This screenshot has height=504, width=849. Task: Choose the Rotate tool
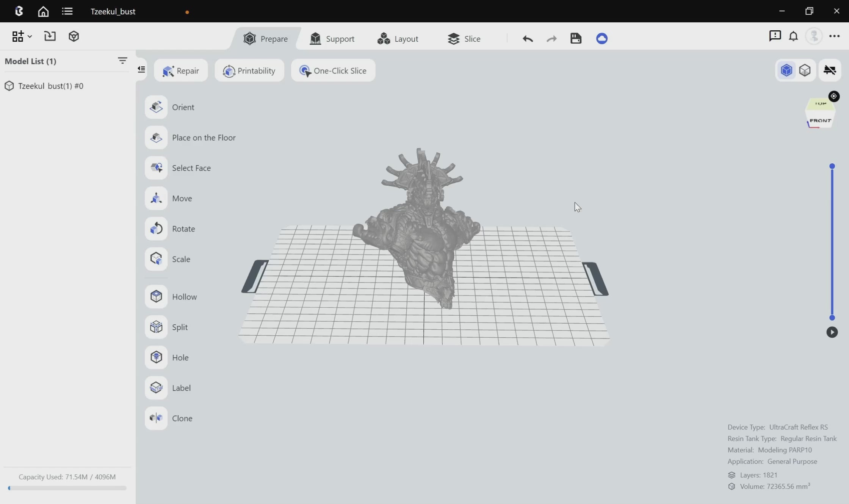156,229
